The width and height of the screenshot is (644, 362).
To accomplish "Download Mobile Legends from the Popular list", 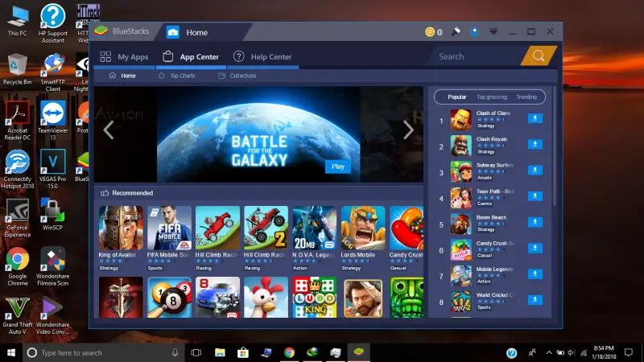I will click(x=535, y=274).
